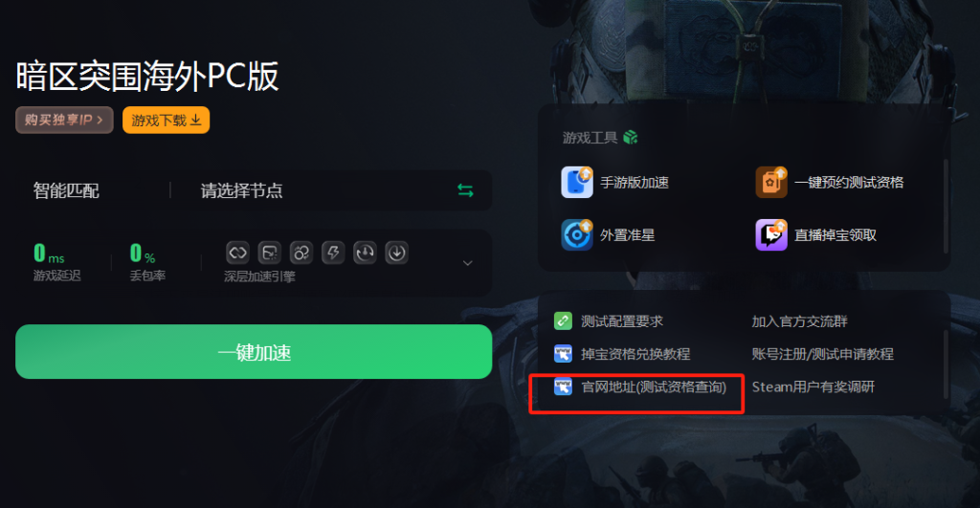The image size is (980, 508).
Task: Click the swapping circles engine icon
Action: click(301, 253)
